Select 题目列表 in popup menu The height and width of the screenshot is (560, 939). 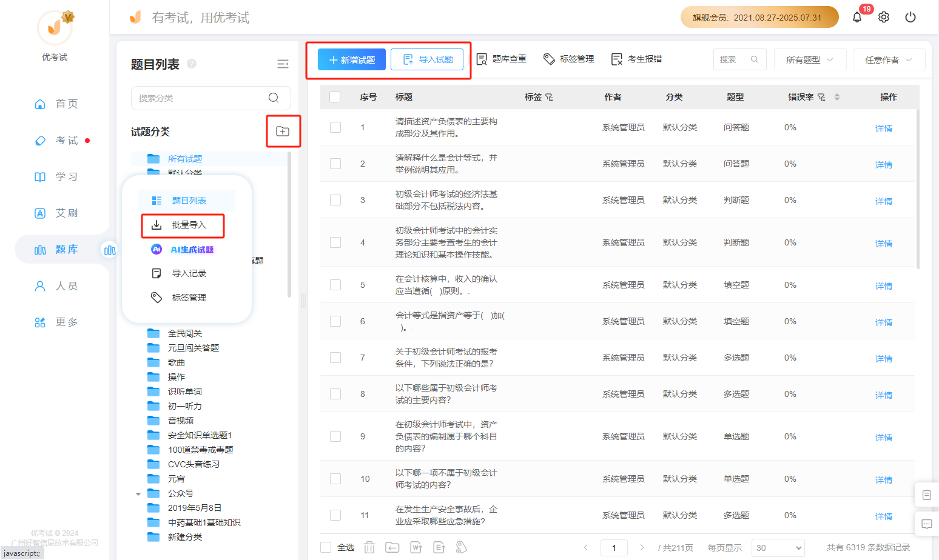[187, 201]
